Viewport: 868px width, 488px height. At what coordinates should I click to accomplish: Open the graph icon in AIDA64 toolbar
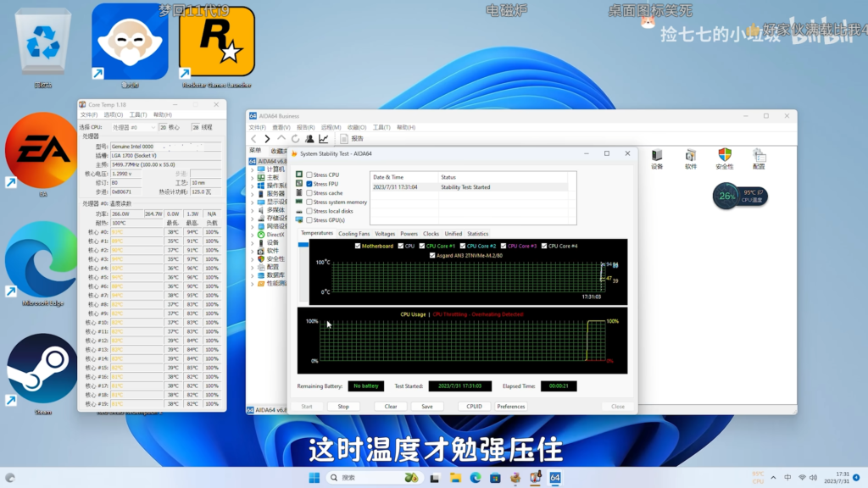[324, 139]
